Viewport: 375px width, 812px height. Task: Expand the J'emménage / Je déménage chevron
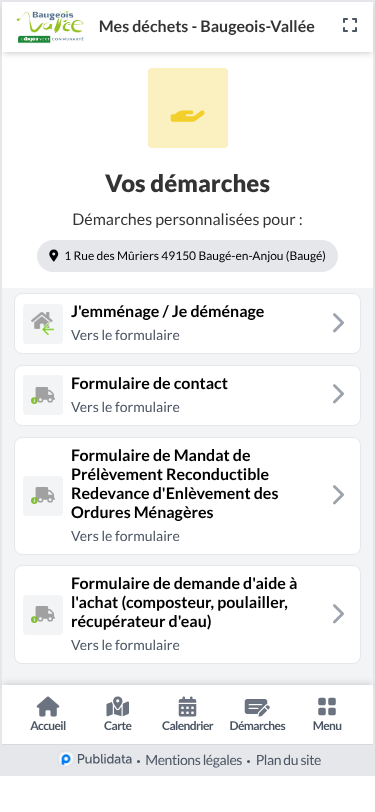click(x=338, y=323)
